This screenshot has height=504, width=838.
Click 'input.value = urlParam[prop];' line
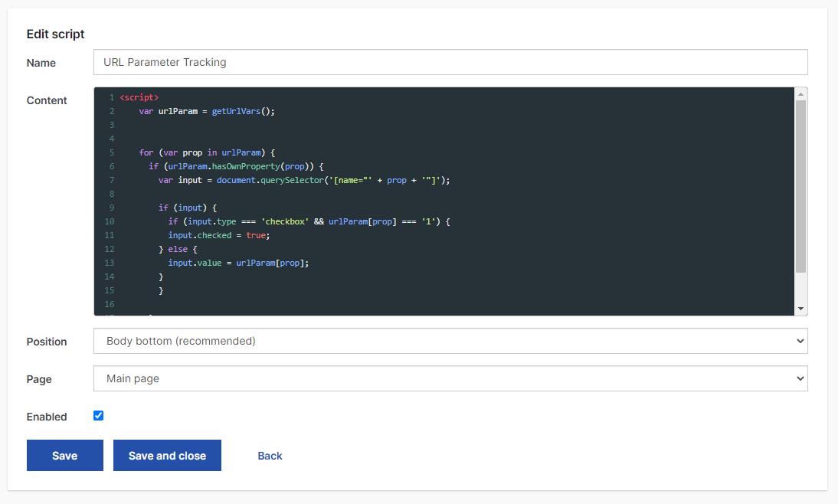point(238,263)
